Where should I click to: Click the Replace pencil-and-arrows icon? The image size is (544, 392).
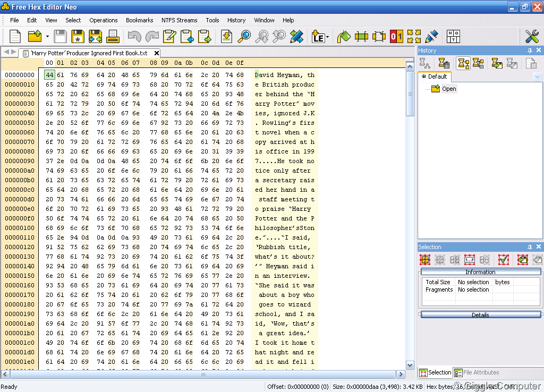[296, 36]
